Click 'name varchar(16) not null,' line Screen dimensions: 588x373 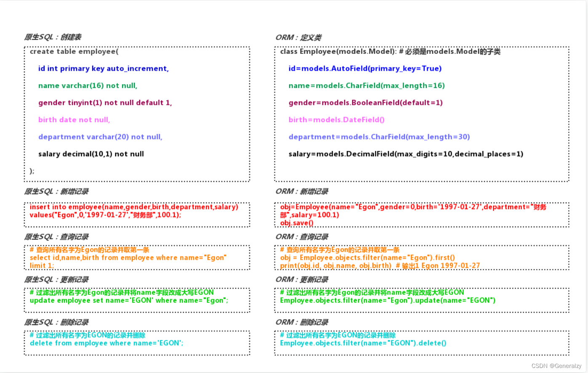(88, 85)
